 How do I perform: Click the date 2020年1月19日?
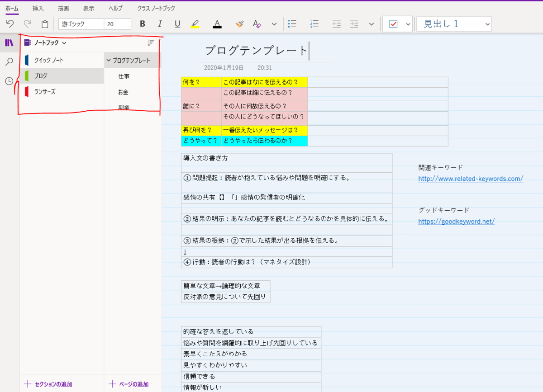pyautogui.click(x=224, y=67)
